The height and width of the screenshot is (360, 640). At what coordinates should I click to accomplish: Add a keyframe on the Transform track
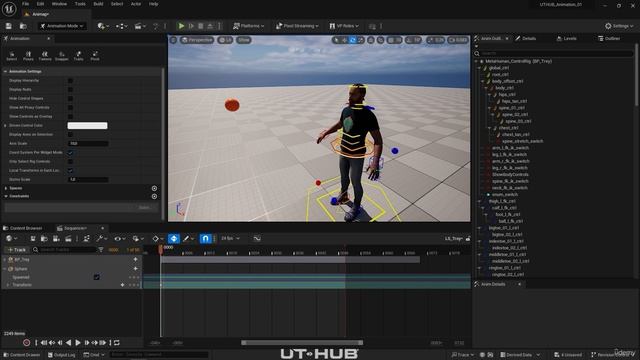[x=122, y=285]
